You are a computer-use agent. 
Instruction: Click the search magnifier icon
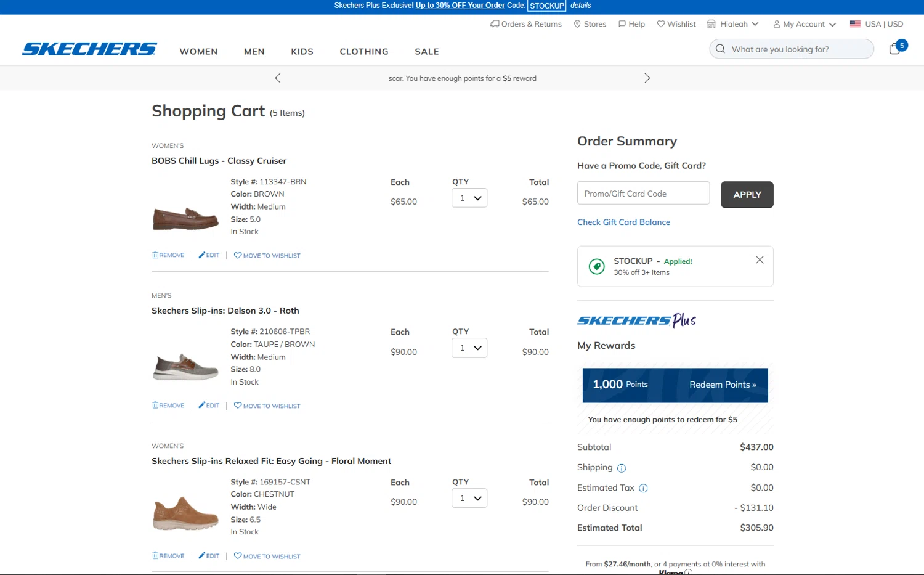720,49
